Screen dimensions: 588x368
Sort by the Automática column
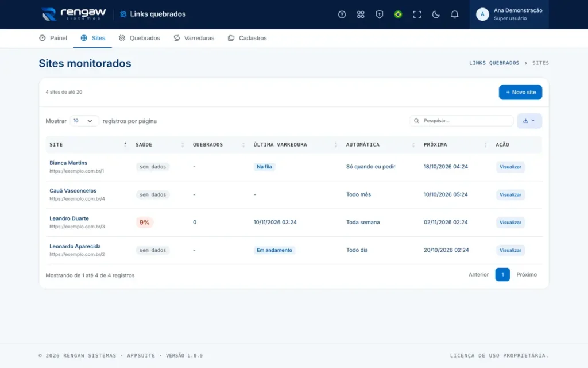pos(380,144)
